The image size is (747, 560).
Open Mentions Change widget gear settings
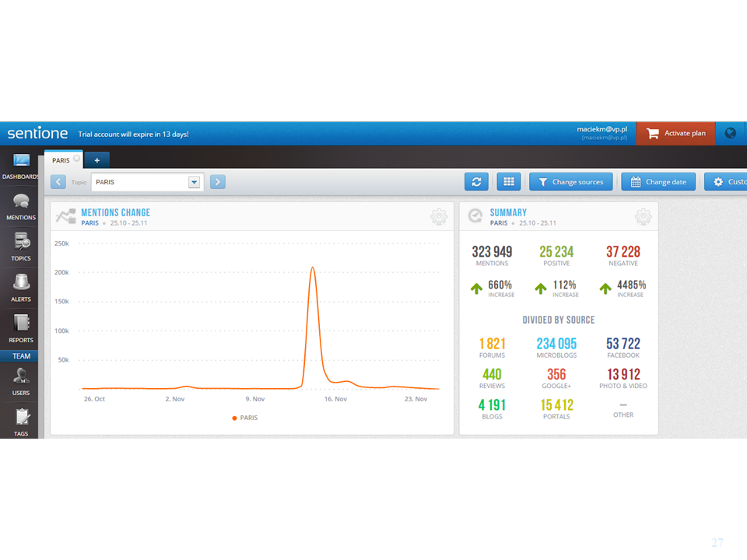tap(439, 217)
